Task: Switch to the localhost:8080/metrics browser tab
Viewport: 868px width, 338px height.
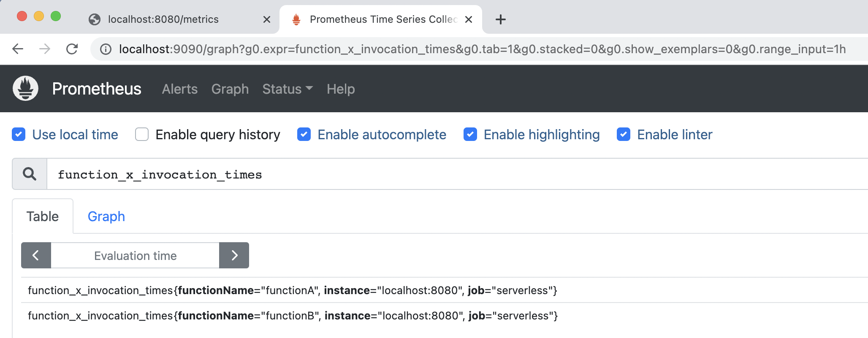Action: point(163,19)
